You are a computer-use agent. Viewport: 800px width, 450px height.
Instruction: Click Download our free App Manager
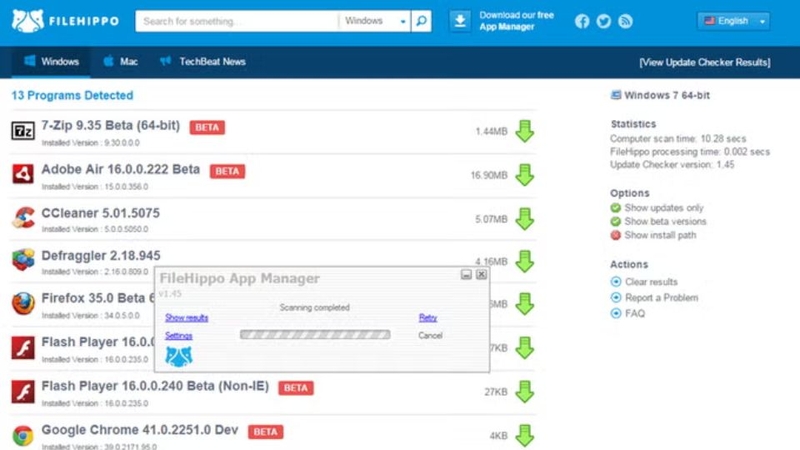click(516, 21)
